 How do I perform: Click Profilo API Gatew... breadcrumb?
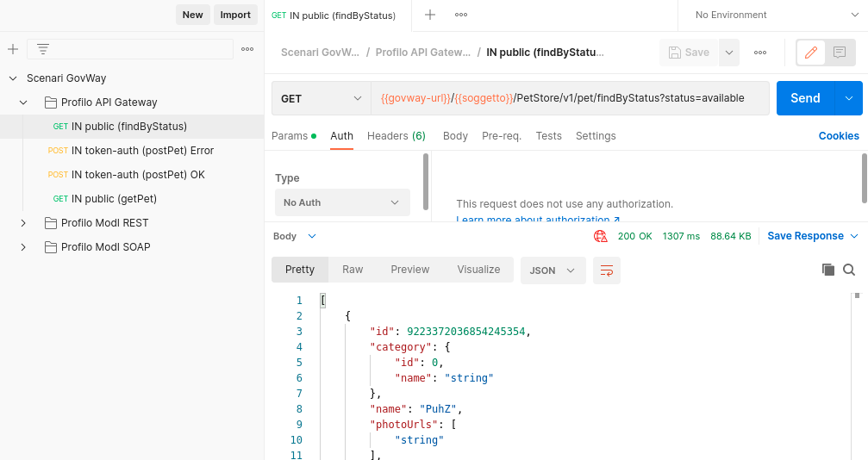[423, 53]
